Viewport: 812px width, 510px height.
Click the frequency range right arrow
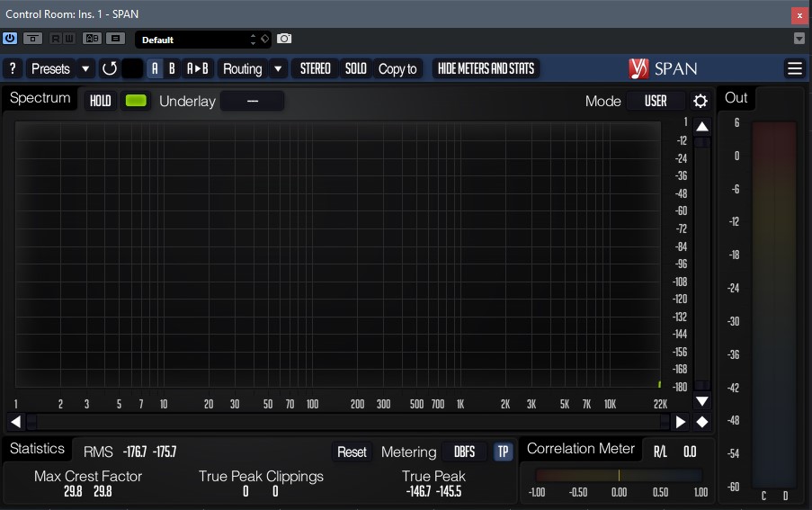[x=681, y=422]
